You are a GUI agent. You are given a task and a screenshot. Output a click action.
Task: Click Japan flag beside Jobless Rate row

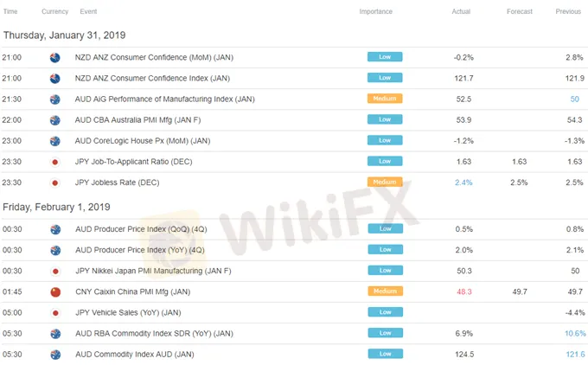(54, 182)
